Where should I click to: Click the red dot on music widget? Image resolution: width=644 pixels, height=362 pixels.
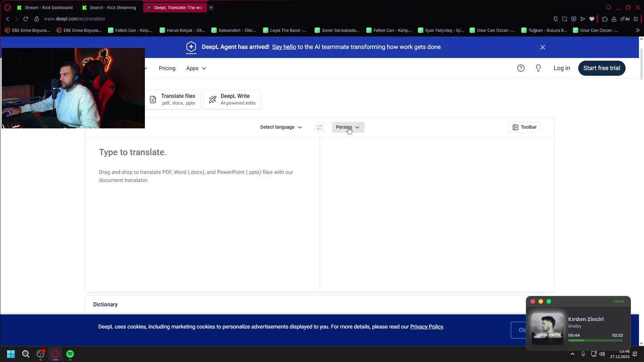coord(533,302)
